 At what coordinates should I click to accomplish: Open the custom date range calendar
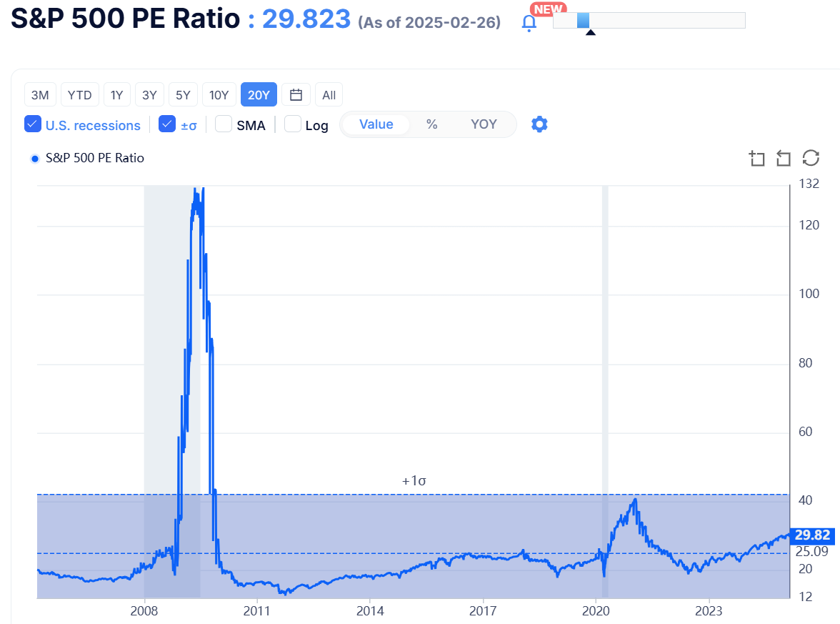pyautogui.click(x=296, y=95)
